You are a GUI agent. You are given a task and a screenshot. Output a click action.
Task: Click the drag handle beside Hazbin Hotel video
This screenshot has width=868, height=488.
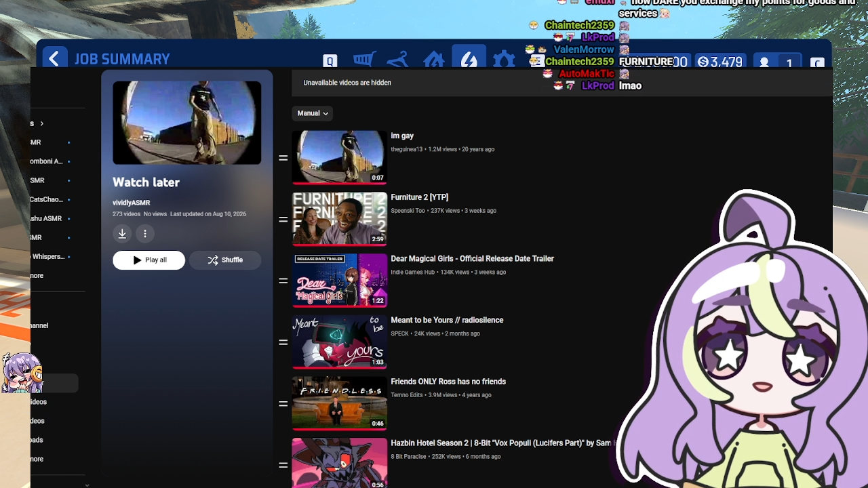pyautogui.click(x=283, y=465)
